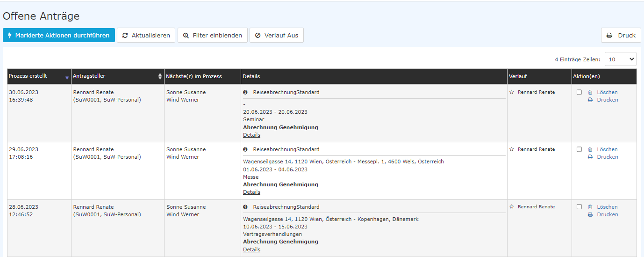Click the Druck button at top right
Screen dimensions: 644x257
(621, 35)
